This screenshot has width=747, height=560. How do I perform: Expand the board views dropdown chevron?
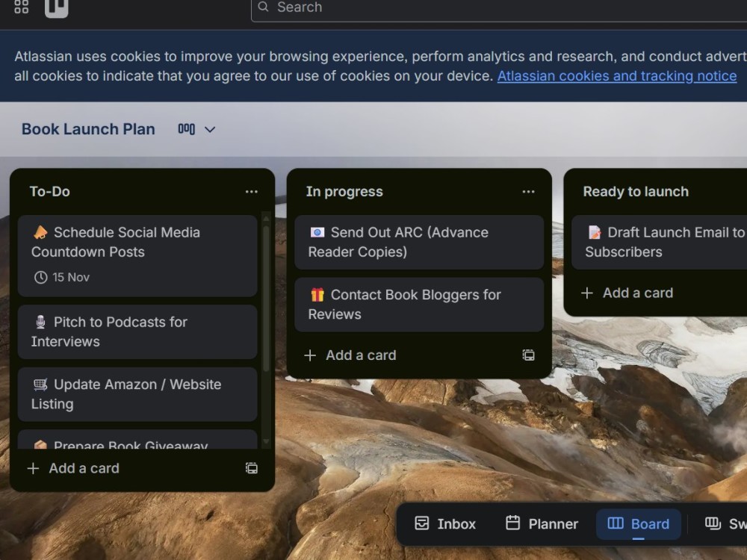click(210, 129)
